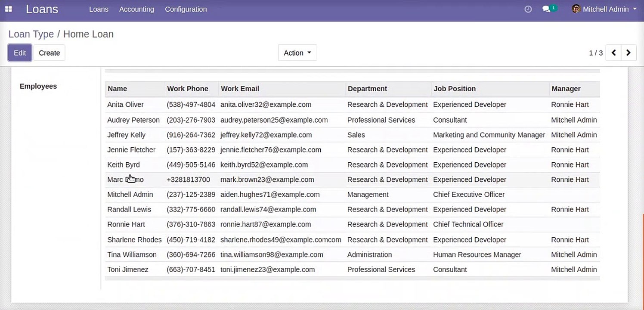
Task: Go to previous record arrow
Action: 613,53
